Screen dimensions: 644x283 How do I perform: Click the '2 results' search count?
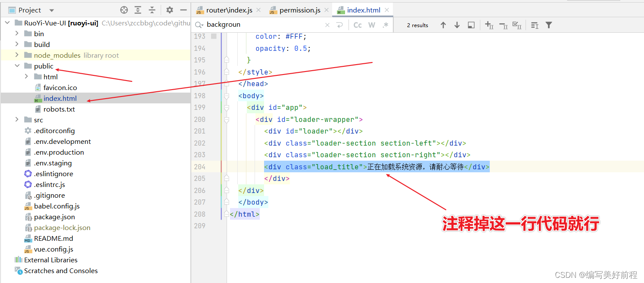(x=417, y=25)
